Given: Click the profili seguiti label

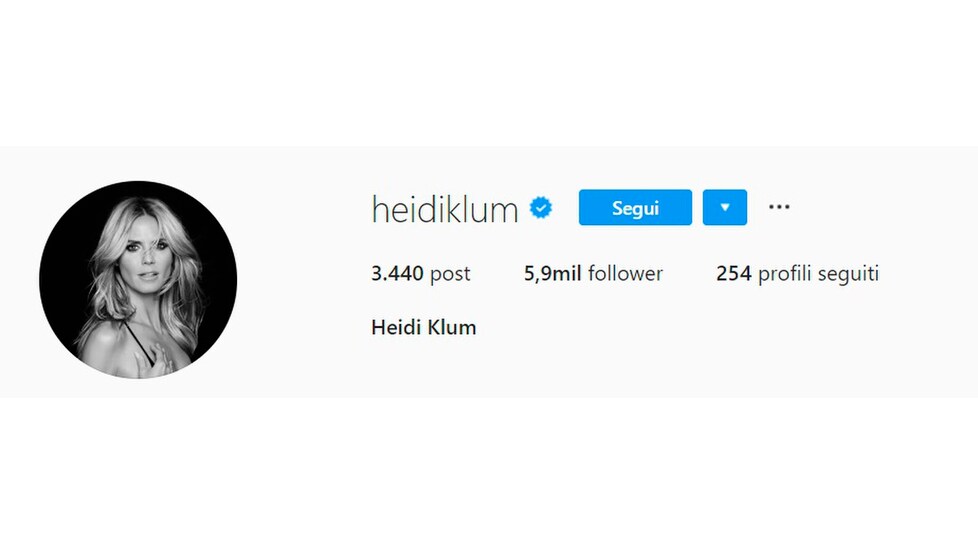Looking at the screenshot, I should click(x=818, y=274).
